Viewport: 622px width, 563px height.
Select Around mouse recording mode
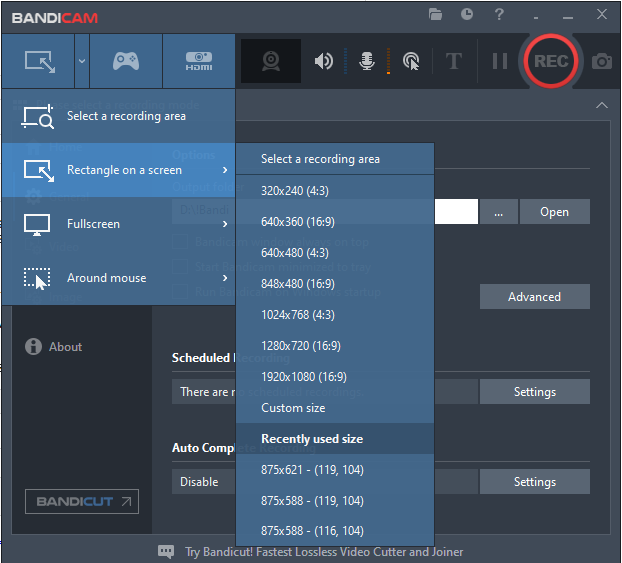[119, 278]
